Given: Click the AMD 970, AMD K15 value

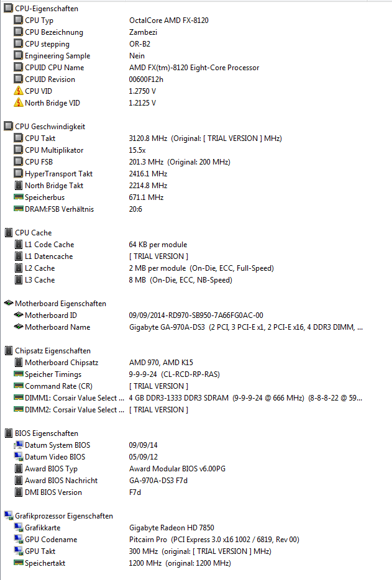Looking at the screenshot, I should tap(161, 363).
